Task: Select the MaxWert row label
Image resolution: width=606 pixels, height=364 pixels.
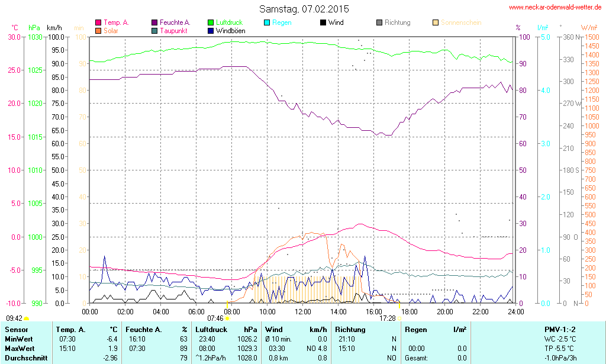Action: pyautogui.click(x=20, y=348)
